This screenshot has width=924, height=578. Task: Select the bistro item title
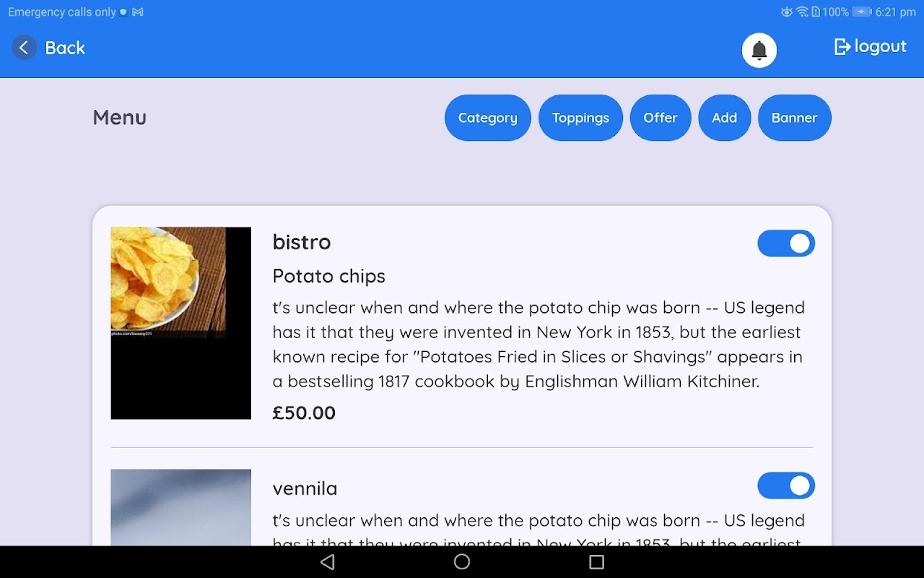click(x=302, y=242)
